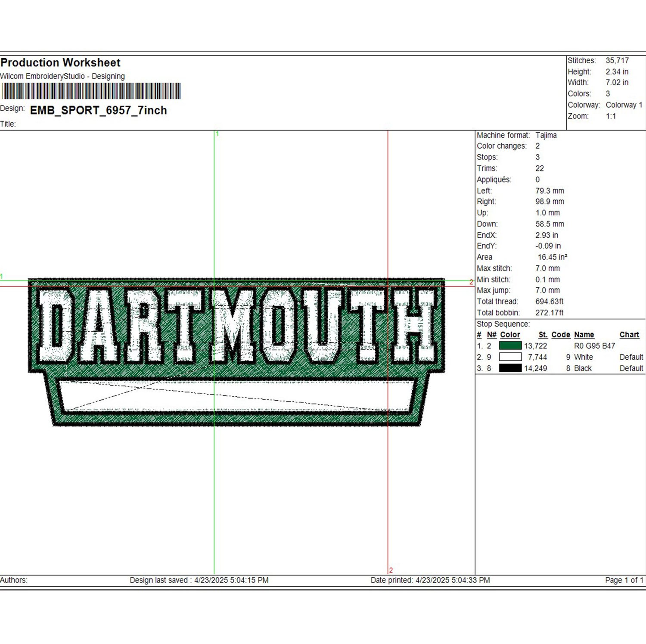Click the Height value "2.34 in"
The height and width of the screenshot is (644, 646).
[617, 72]
